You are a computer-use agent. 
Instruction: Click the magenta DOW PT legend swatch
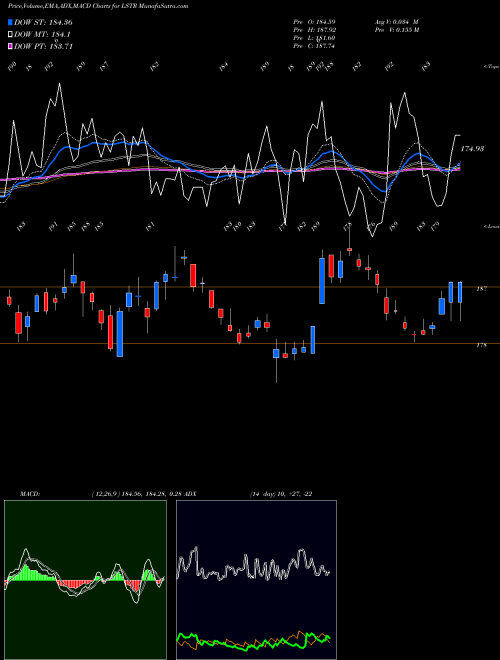10,46
